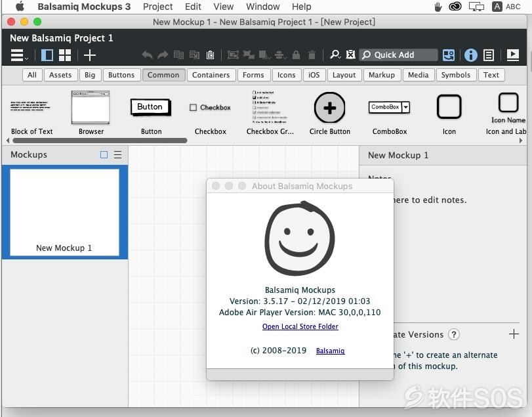
Task: Select the Big library category
Action: [90, 75]
